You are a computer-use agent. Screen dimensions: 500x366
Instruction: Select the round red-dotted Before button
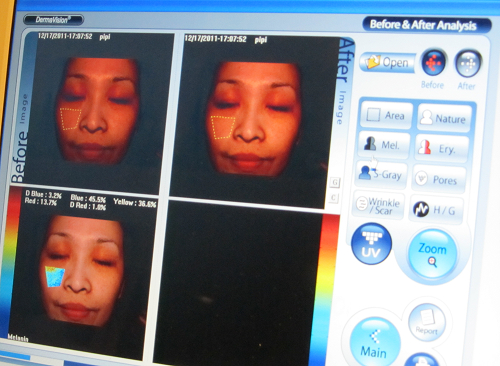(434, 62)
